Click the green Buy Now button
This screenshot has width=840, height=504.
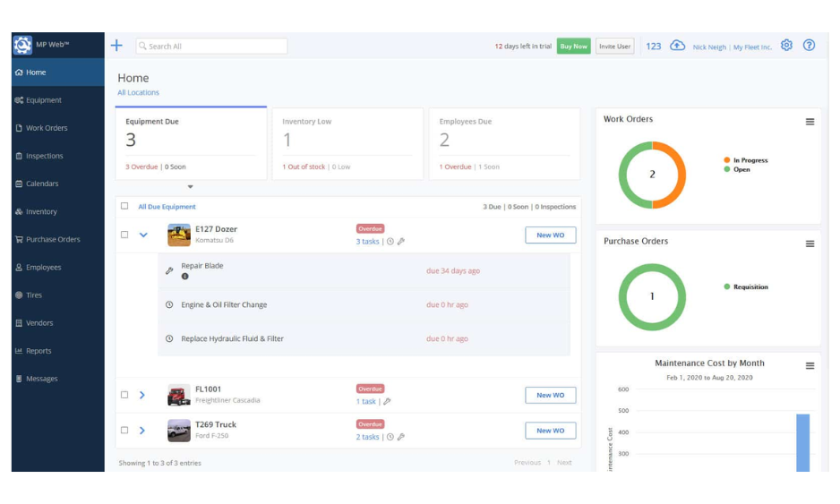[x=573, y=47]
